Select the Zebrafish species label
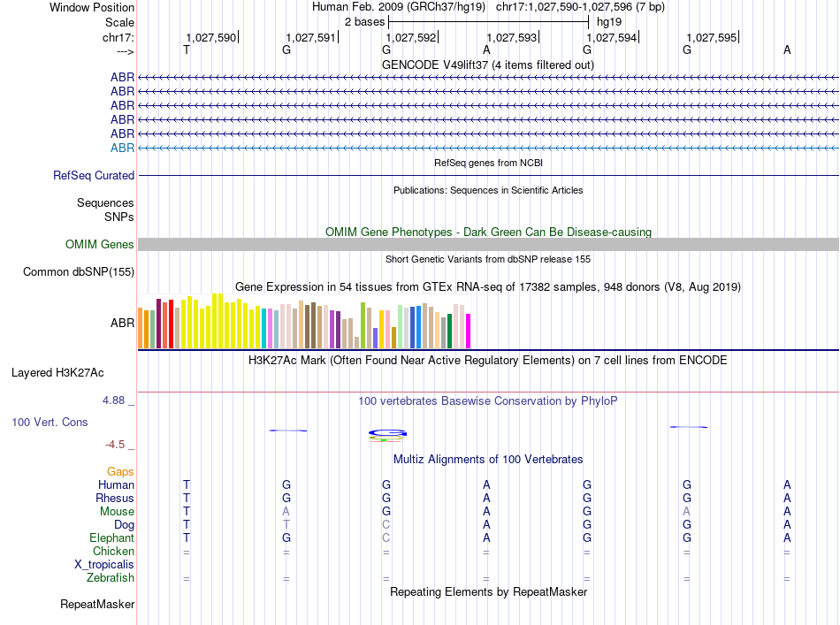 click(111, 577)
